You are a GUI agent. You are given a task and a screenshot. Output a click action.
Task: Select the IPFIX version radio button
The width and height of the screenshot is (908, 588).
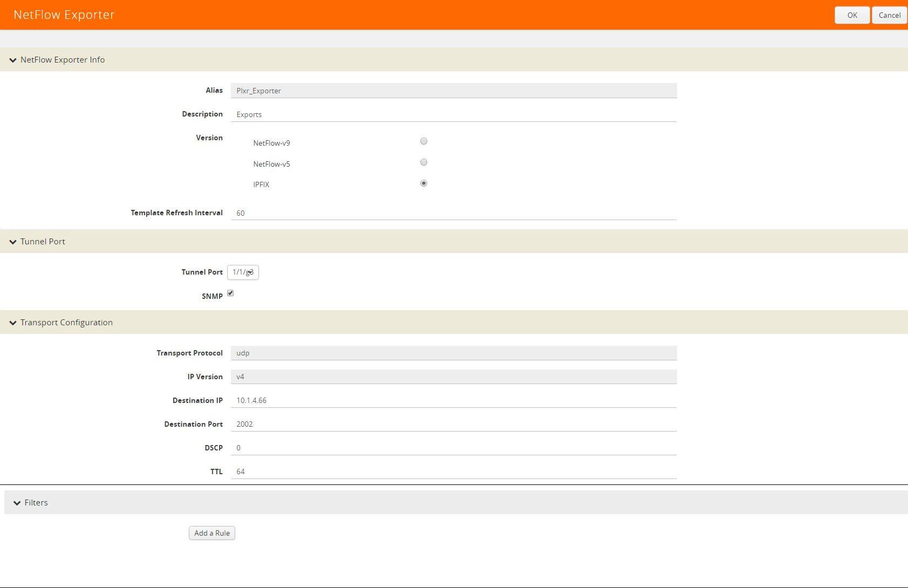pos(424,183)
